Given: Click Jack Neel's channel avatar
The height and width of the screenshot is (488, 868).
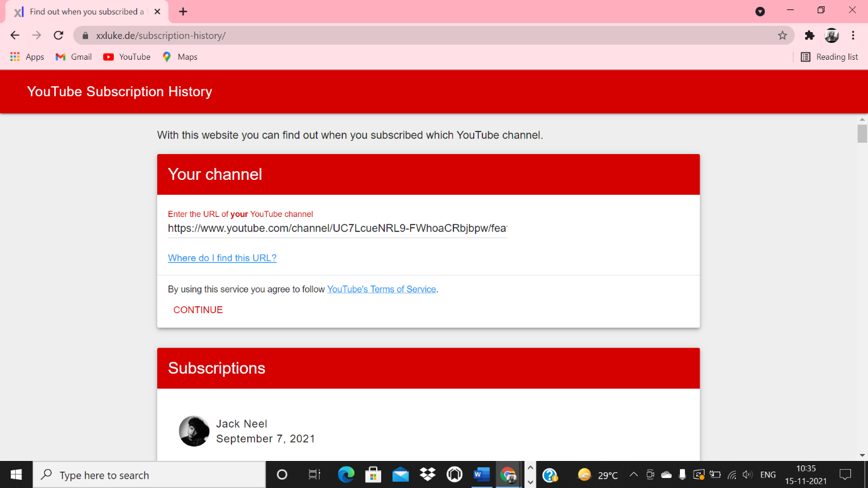Looking at the screenshot, I should [x=194, y=431].
